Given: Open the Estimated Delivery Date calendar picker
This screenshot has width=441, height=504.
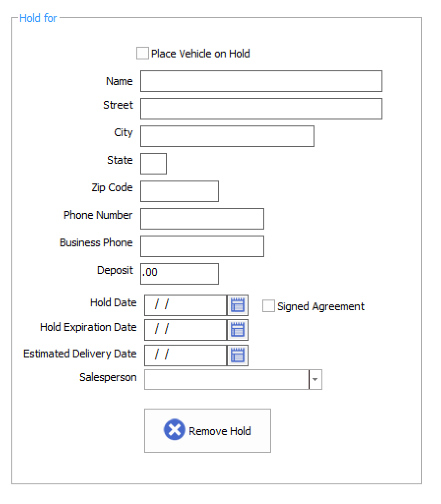Looking at the screenshot, I should pyautogui.click(x=238, y=356).
